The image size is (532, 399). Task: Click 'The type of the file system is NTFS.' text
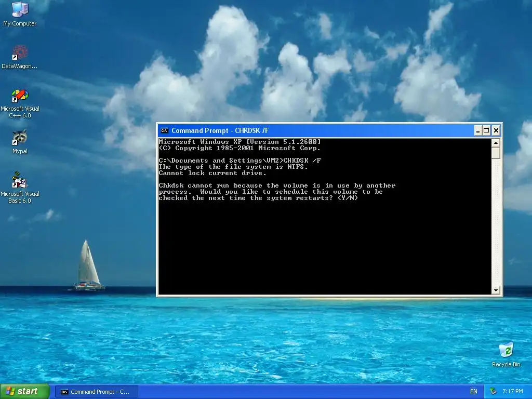pyautogui.click(x=233, y=167)
